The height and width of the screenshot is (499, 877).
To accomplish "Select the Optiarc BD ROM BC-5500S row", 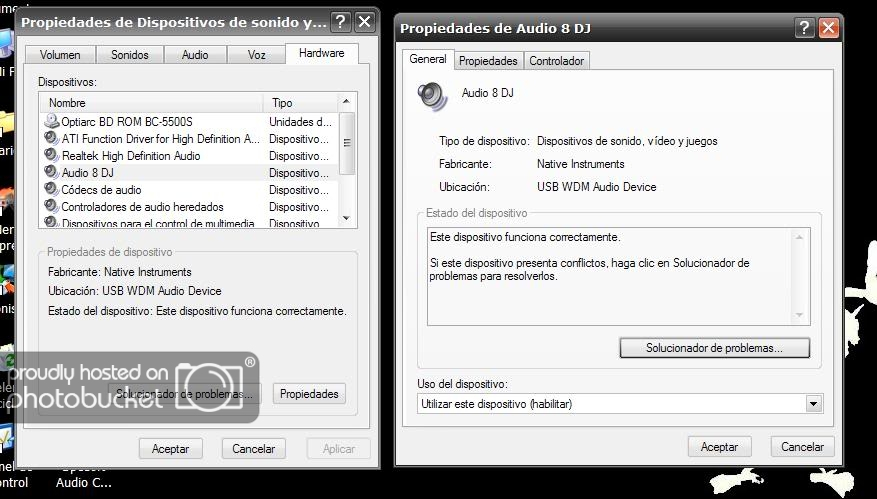I will [189, 121].
